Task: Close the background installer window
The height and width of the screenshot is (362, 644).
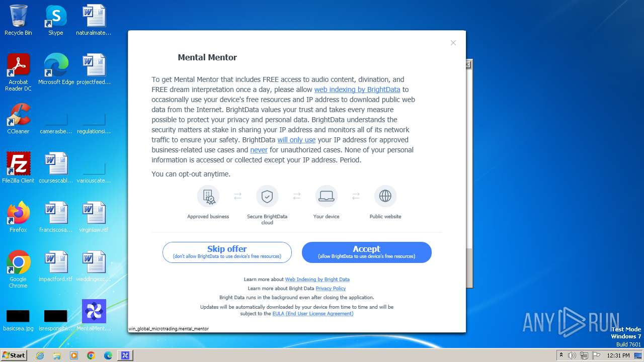Action: coord(468,64)
